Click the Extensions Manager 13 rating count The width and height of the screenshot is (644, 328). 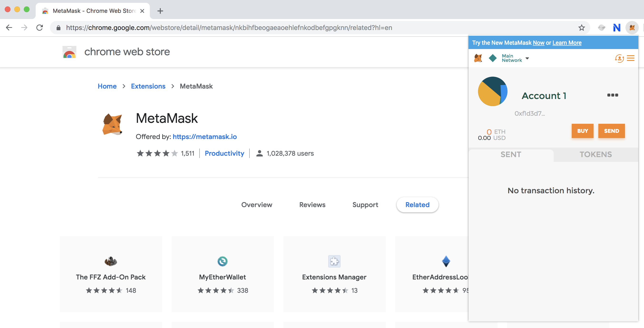(x=354, y=290)
